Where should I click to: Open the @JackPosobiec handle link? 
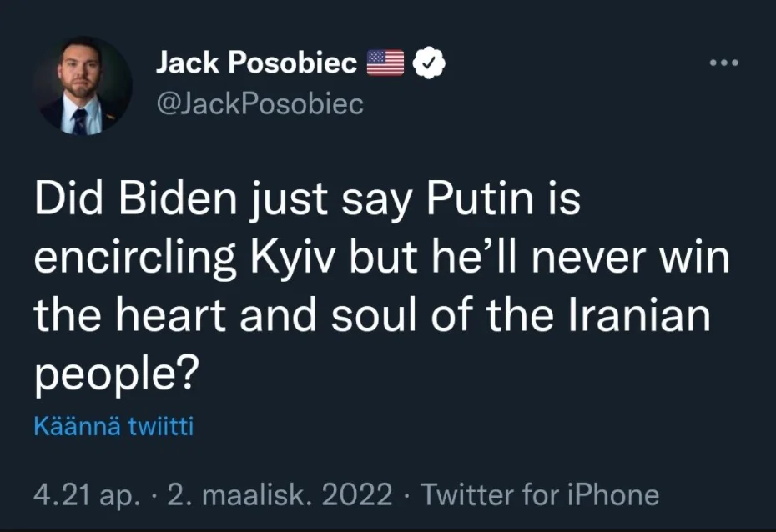click(260, 103)
